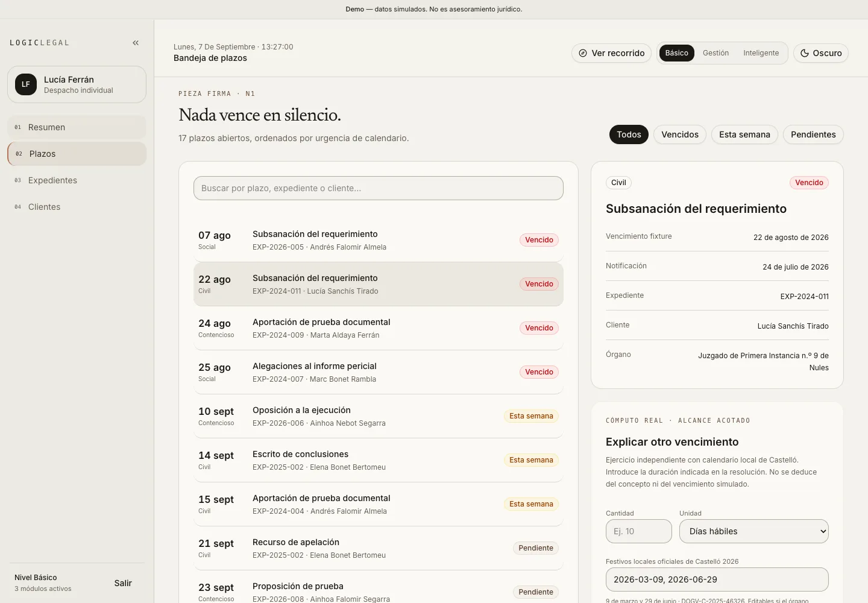
Task: Open the 24 ago Aportación de prueba documental row
Action: (379, 328)
